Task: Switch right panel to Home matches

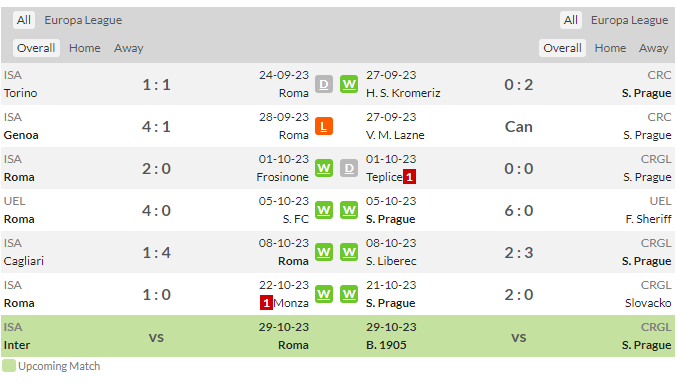Action: pyautogui.click(x=610, y=48)
